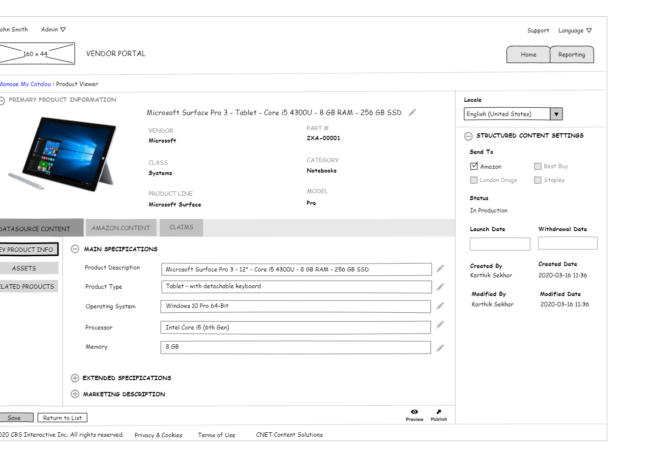Open the Locale dropdown arrow
This screenshot has width=653, height=450.
coord(556,114)
